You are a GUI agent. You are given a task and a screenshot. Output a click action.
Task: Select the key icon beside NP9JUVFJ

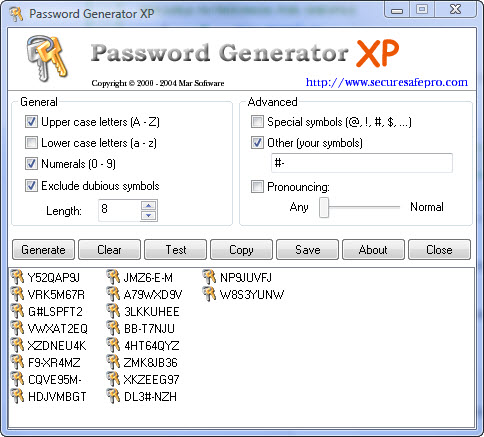tap(209, 277)
